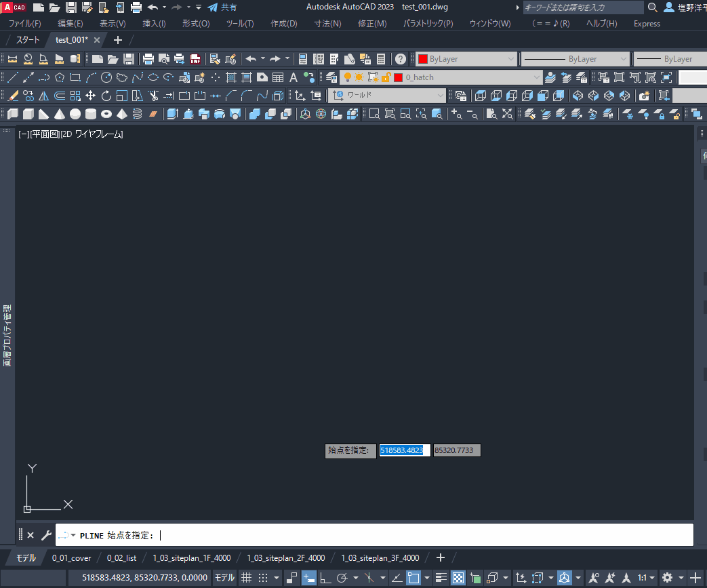Click the 共有 share button
The image size is (707, 588).
[x=222, y=7]
